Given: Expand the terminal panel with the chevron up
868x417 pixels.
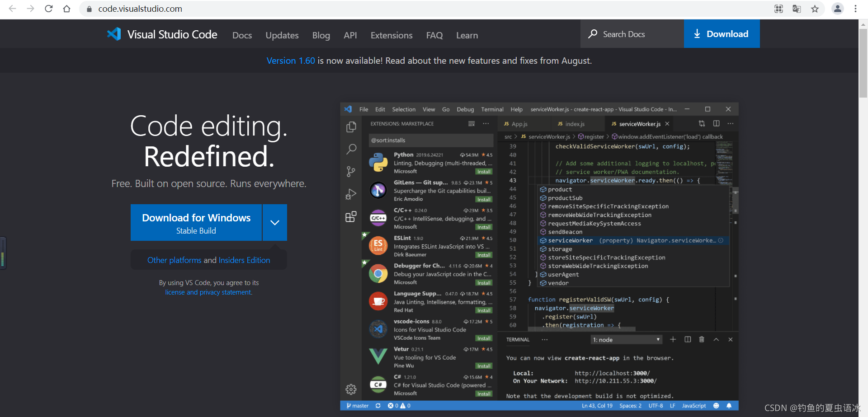Looking at the screenshot, I should (716, 339).
